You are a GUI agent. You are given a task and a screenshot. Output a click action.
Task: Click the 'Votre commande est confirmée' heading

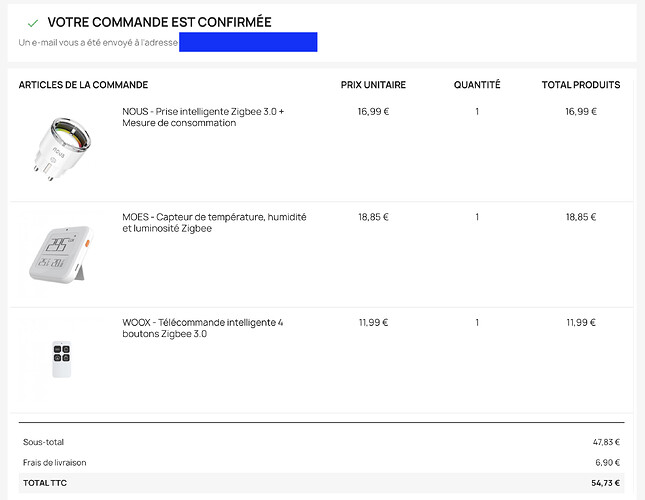(x=159, y=22)
